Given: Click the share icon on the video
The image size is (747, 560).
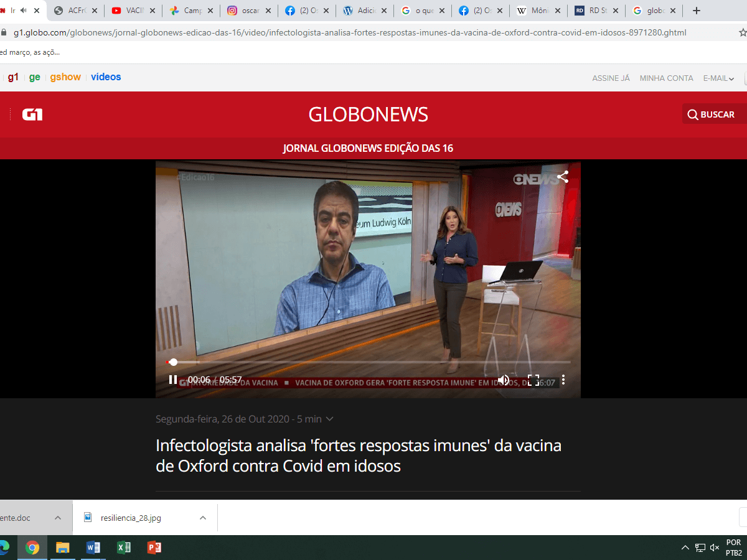Looking at the screenshot, I should pos(563,177).
